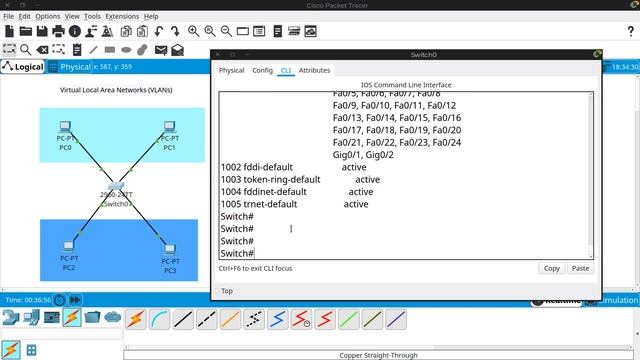Open Components category icon
640x360 pixels.
click(x=52, y=317)
